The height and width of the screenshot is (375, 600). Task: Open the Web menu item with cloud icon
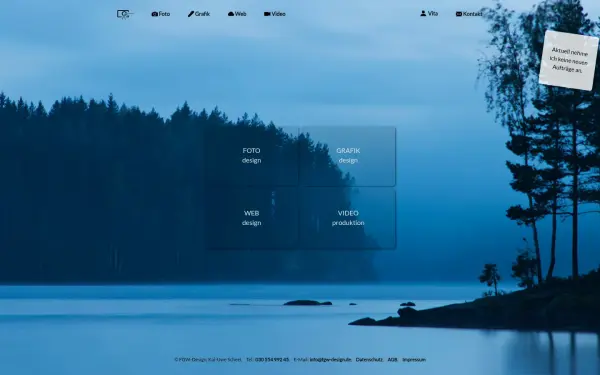(x=237, y=14)
